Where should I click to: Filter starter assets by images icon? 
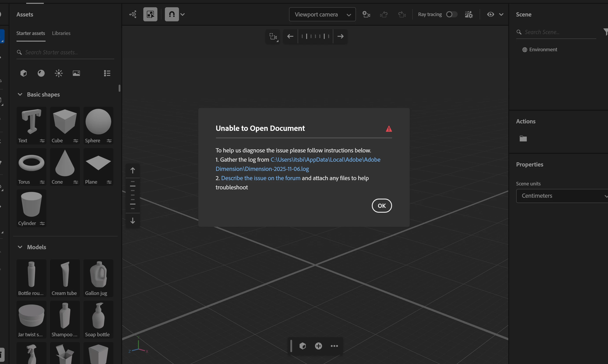tap(76, 73)
